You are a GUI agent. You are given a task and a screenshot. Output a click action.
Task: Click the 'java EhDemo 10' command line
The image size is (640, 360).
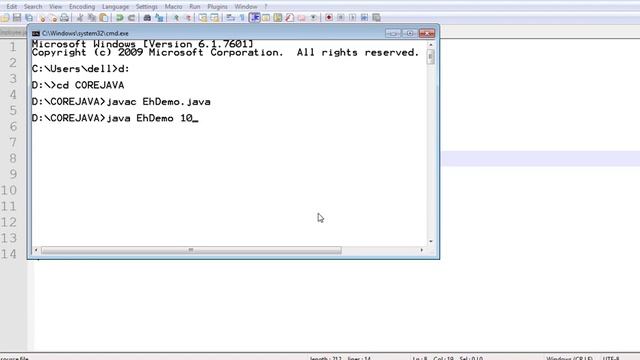point(115,118)
